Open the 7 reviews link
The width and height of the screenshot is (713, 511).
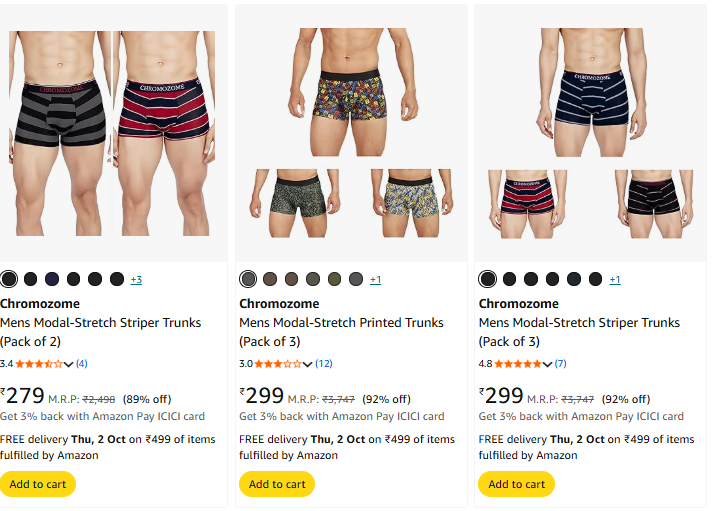coord(561,363)
